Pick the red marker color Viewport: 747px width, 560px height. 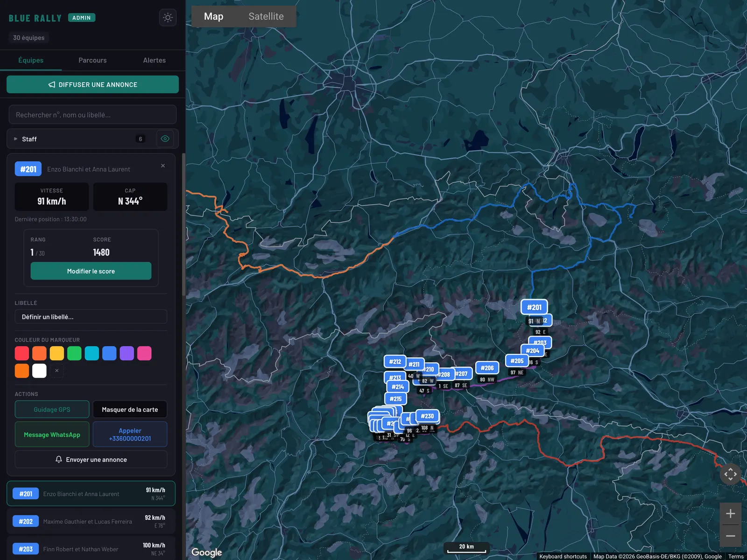coord(22,353)
